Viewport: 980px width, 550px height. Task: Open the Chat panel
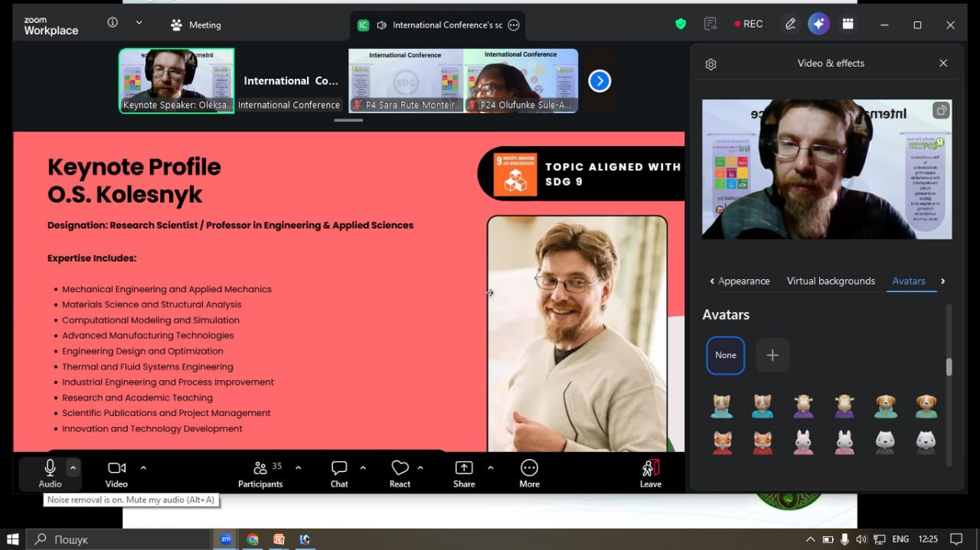coord(339,473)
